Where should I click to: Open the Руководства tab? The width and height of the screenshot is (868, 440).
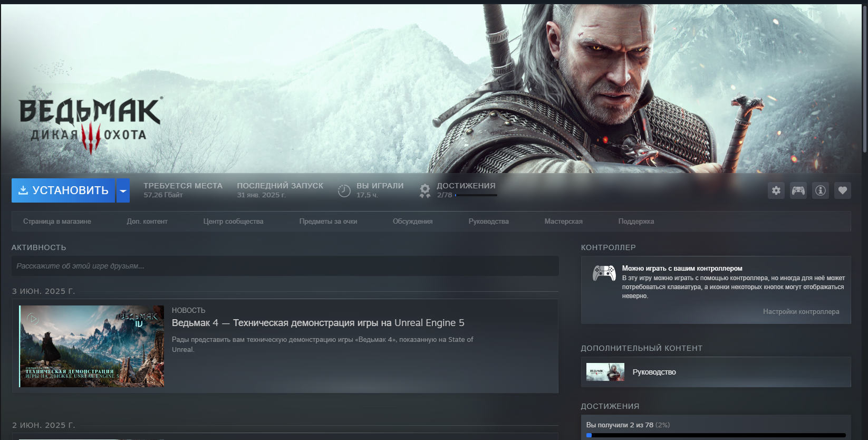(x=489, y=222)
